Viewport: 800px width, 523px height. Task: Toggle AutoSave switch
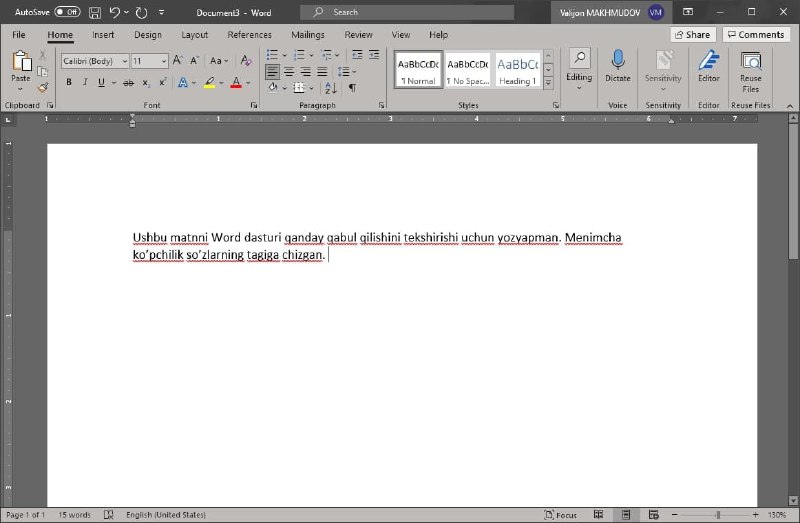[67, 12]
